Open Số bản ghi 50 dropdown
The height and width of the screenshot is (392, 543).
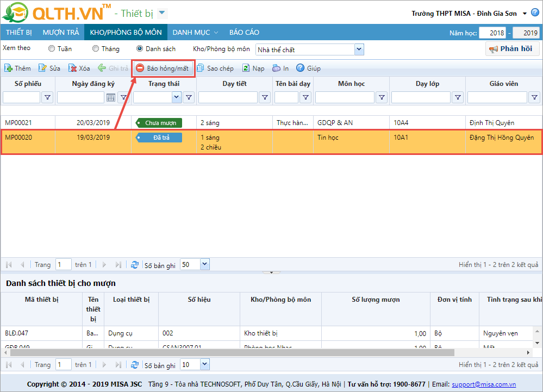point(205,265)
